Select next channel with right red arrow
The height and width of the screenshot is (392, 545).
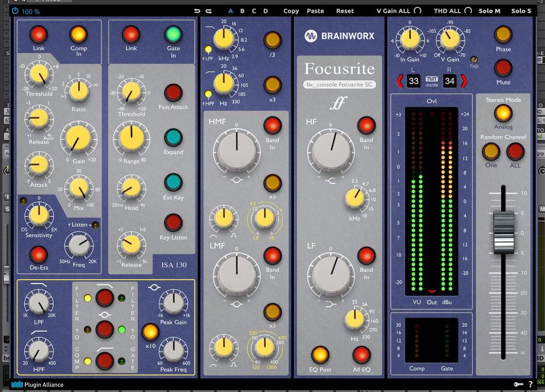tap(463, 81)
